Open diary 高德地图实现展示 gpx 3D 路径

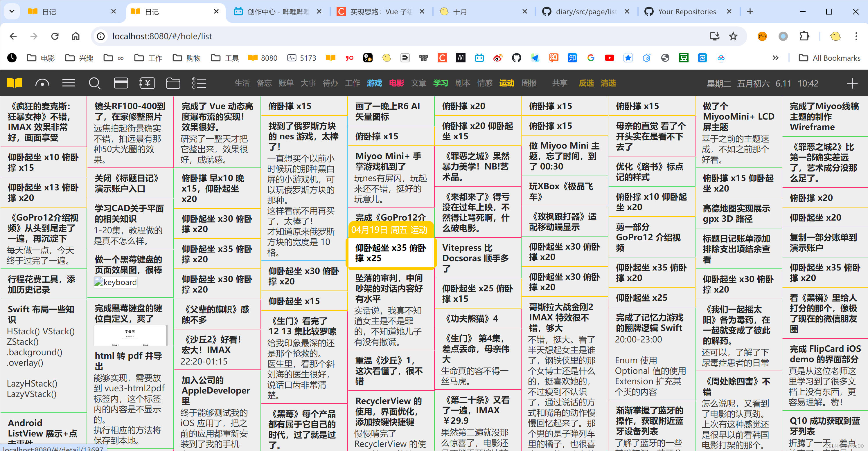(738, 214)
